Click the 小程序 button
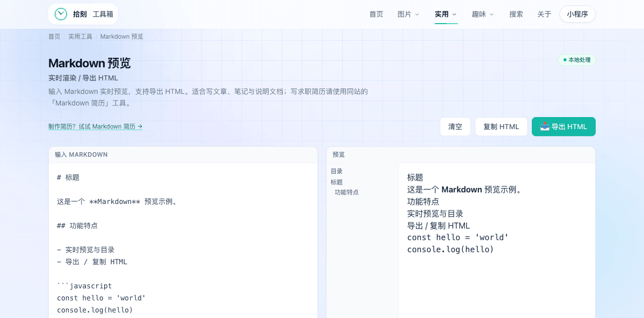This screenshot has width=644, height=318. (578, 14)
